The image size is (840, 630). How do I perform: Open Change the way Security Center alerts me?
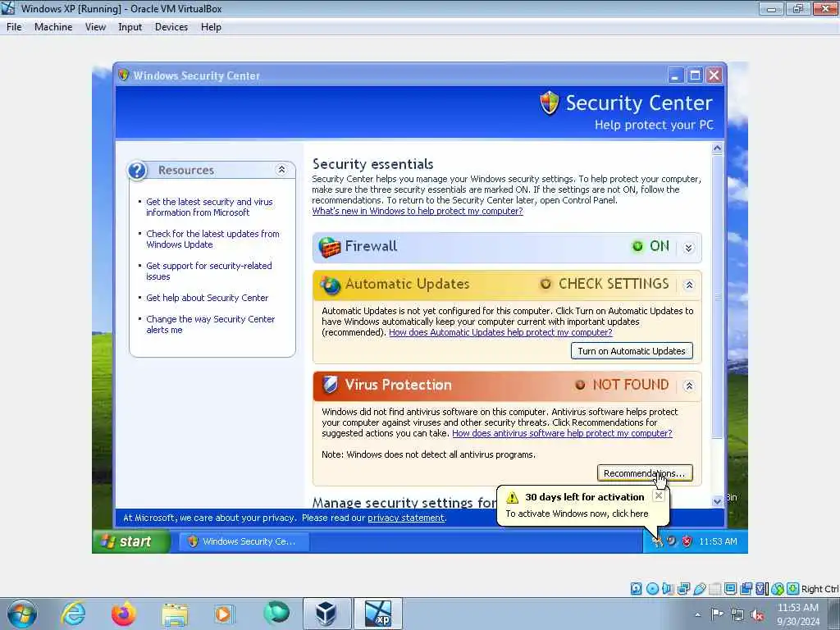coord(211,324)
